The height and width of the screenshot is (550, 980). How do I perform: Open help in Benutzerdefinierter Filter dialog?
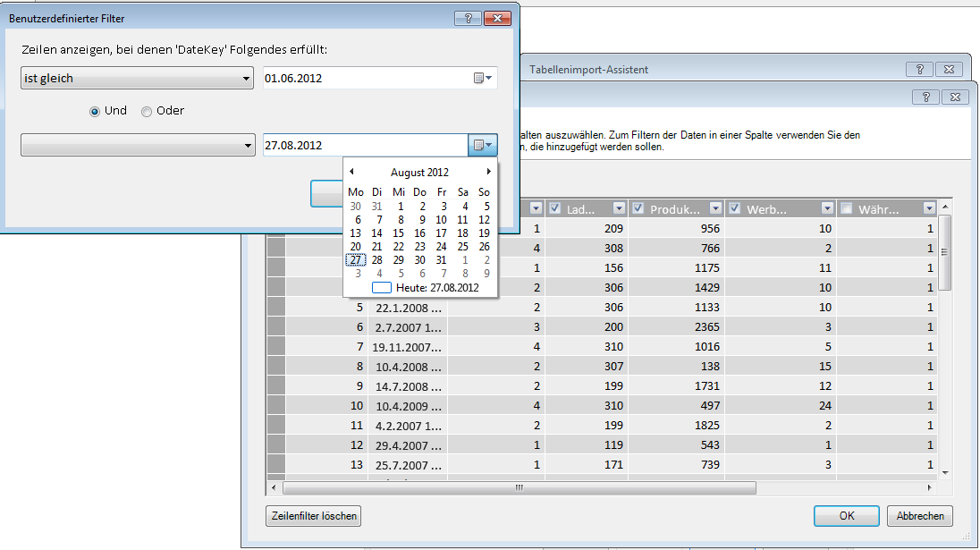(469, 18)
